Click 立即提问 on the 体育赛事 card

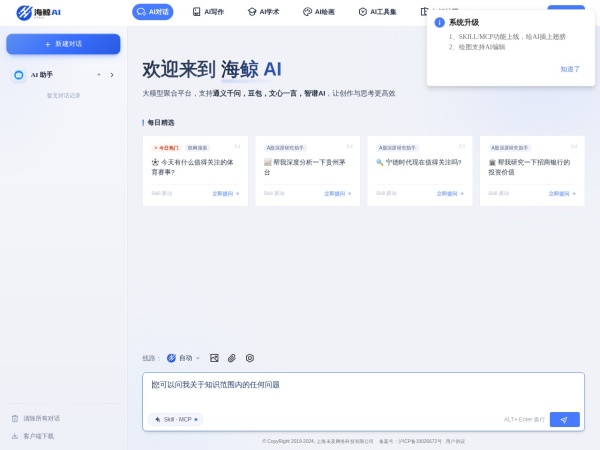(225, 194)
